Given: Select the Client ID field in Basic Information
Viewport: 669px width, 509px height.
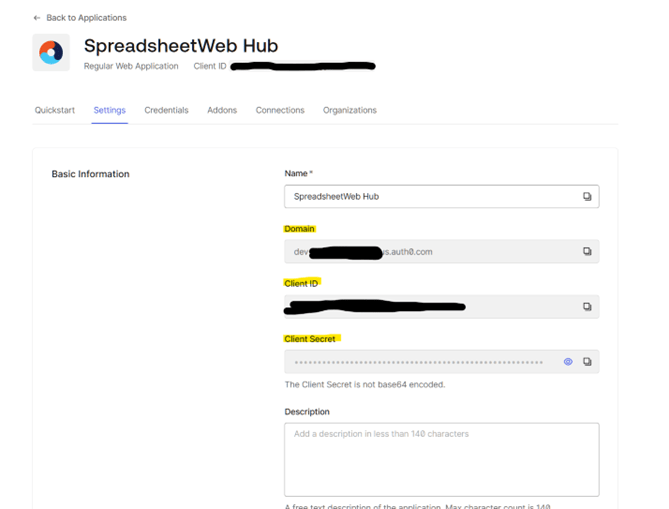Looking at the screenshot, I should 430,307.
